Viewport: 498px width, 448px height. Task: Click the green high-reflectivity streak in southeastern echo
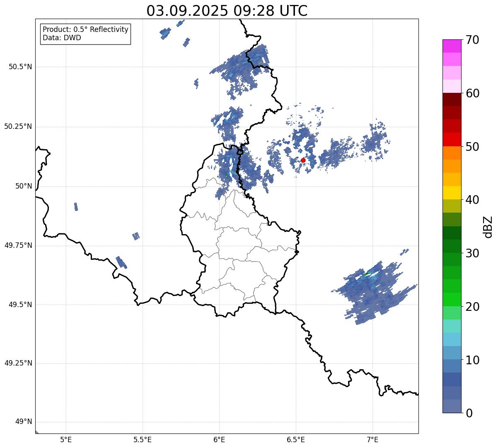pyautogui.click(x=367, y=274)
